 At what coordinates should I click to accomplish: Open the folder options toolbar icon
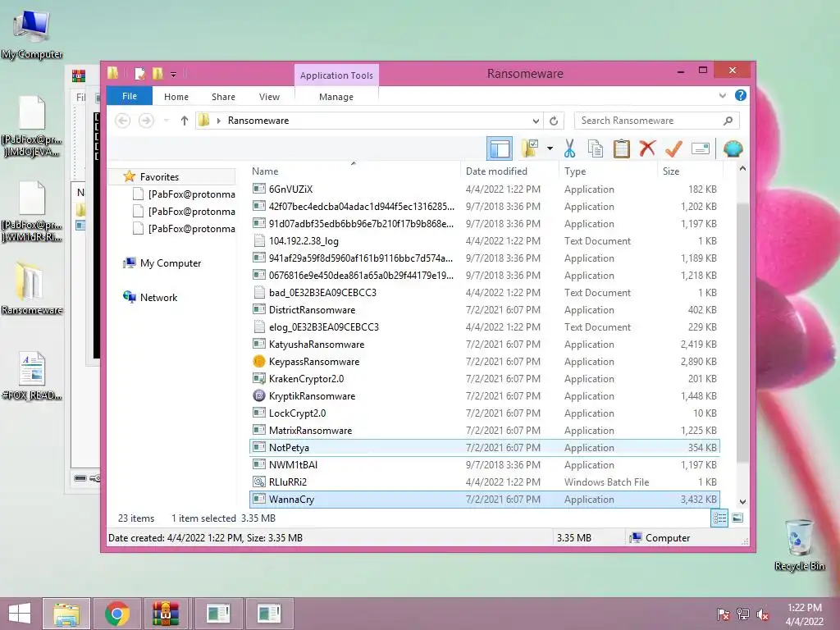[x=529, y=148]
